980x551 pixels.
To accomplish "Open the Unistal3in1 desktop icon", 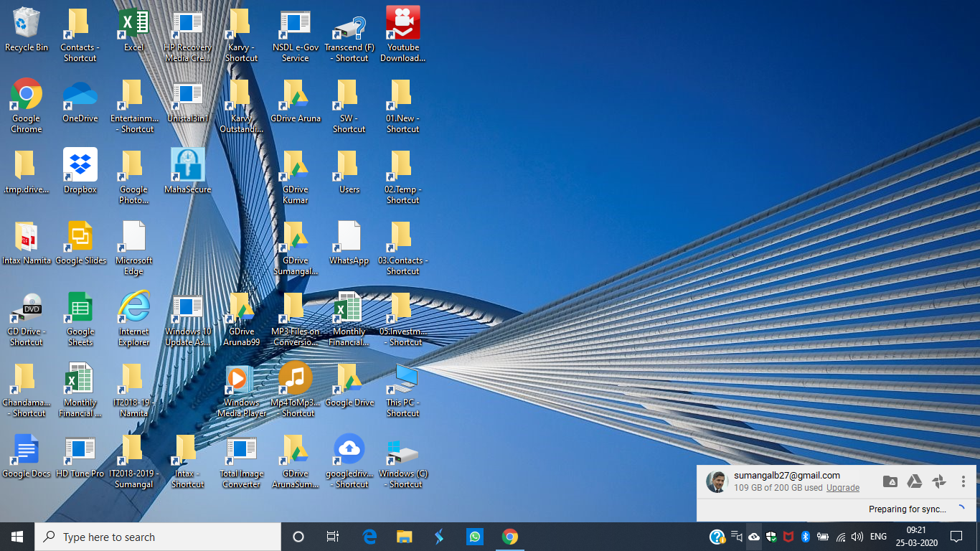I will [188, 100].
